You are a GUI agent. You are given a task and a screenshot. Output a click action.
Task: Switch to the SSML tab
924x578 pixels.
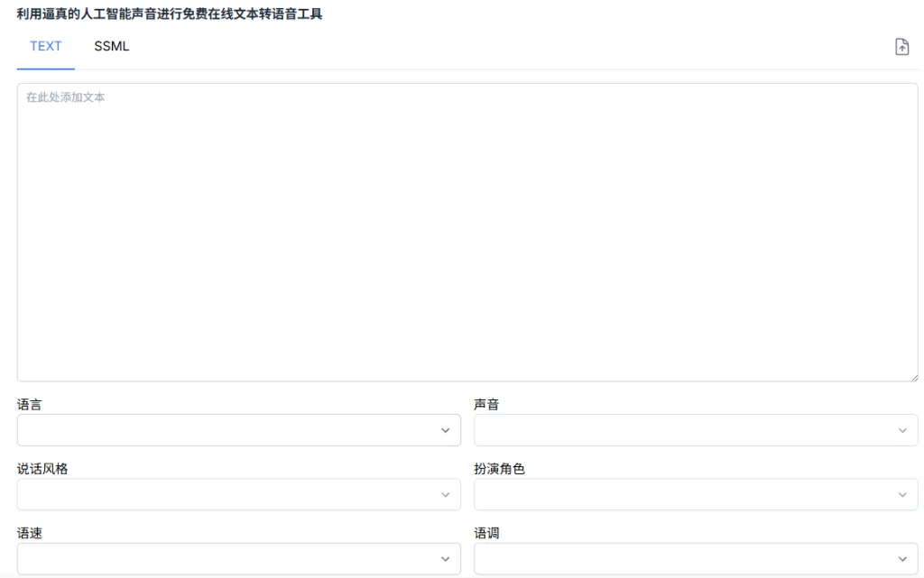pos(111,47)
